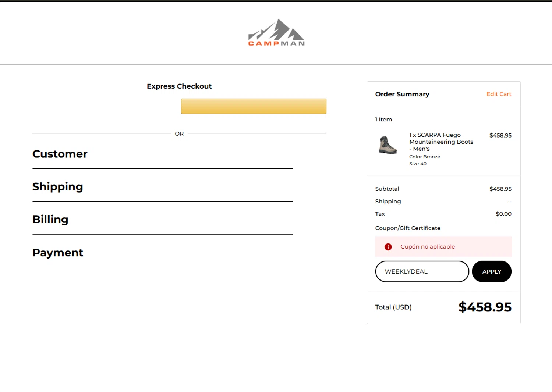Image resolution: width=552 pixels, height=392 pixels.
Task: Click the yellow express checkout button
Action: 254,106
